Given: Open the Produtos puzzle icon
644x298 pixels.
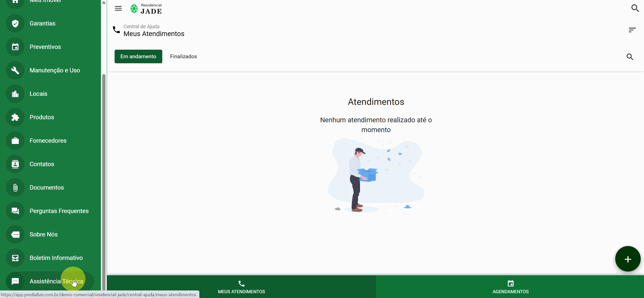Looking at the screenshot, I should click(15, 117).
